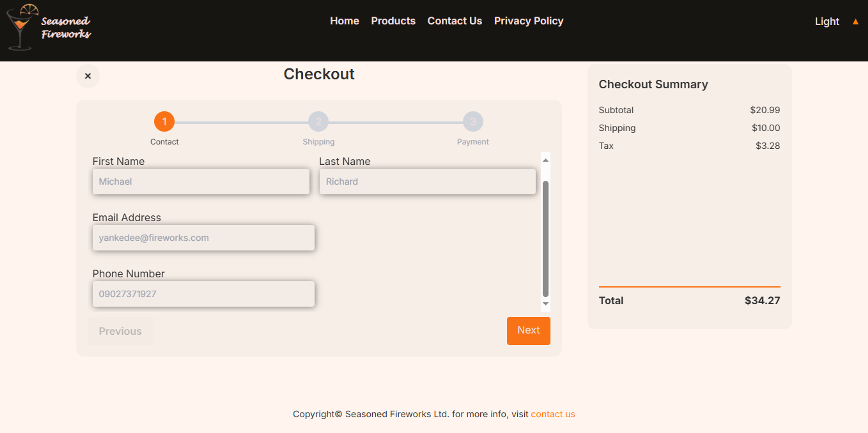Viewport: 868px width, 433px height.
Task: Click the Shipping cost $10.00
Action: point(766,128)
